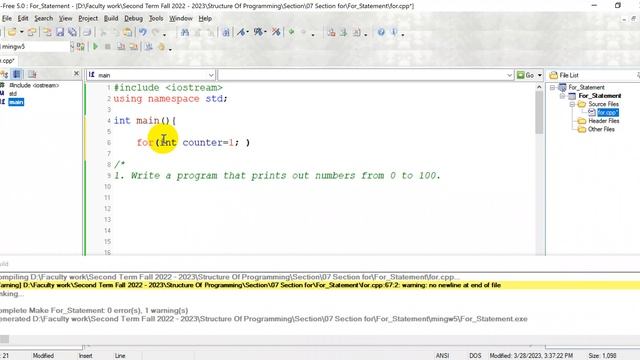
Task: Open the Tools menu
Action: (x=156, y=18)
